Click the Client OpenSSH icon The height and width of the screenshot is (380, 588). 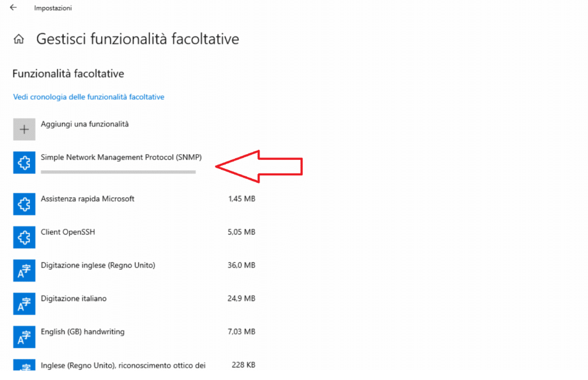(24, 237)
